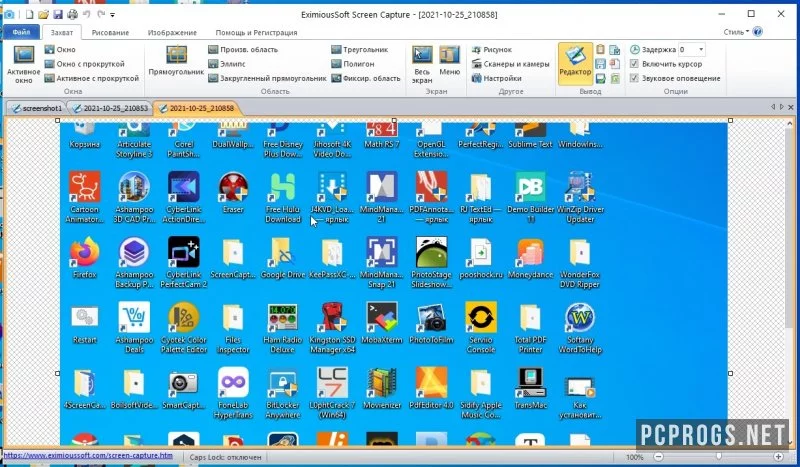Capture the whole screen (Весь экран)
This screenshot has height=467, width=800.
click(422, 64)
